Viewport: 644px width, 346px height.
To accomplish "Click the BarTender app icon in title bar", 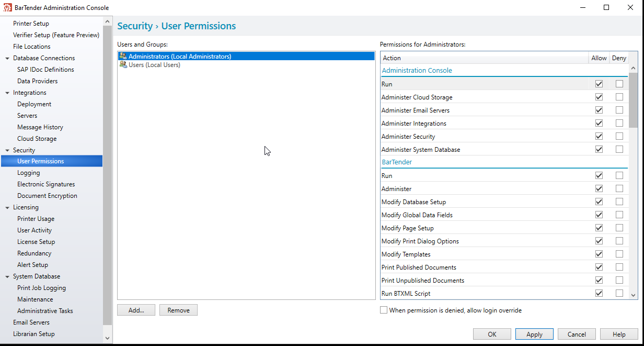I will [8, 7].
